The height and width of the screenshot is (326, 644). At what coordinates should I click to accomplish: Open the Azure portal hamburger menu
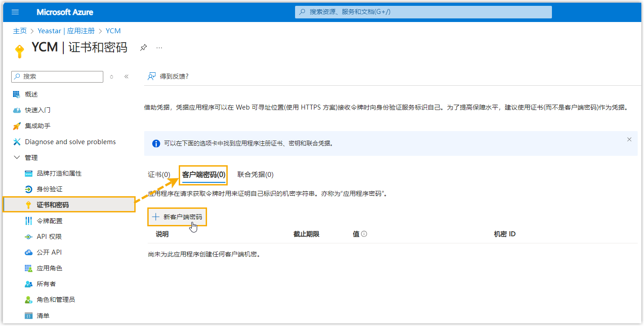(x=15, y=12)
